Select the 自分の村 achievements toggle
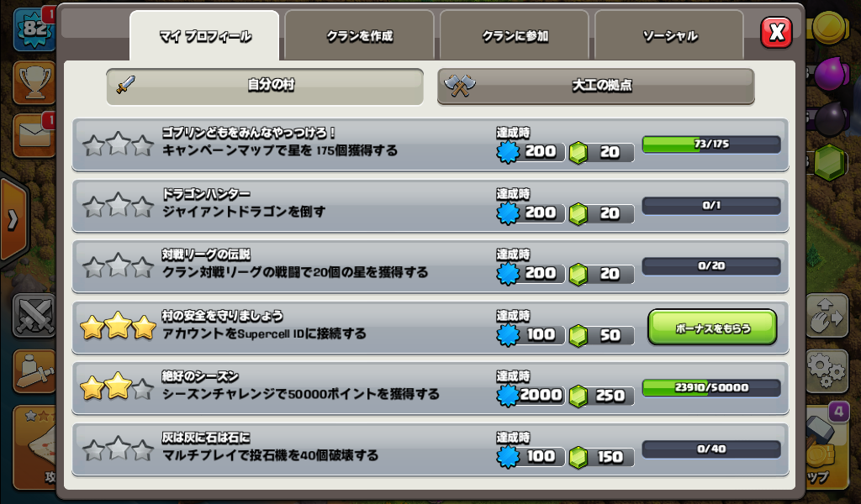Screen dimensions: 861x504 coord(265,86)
